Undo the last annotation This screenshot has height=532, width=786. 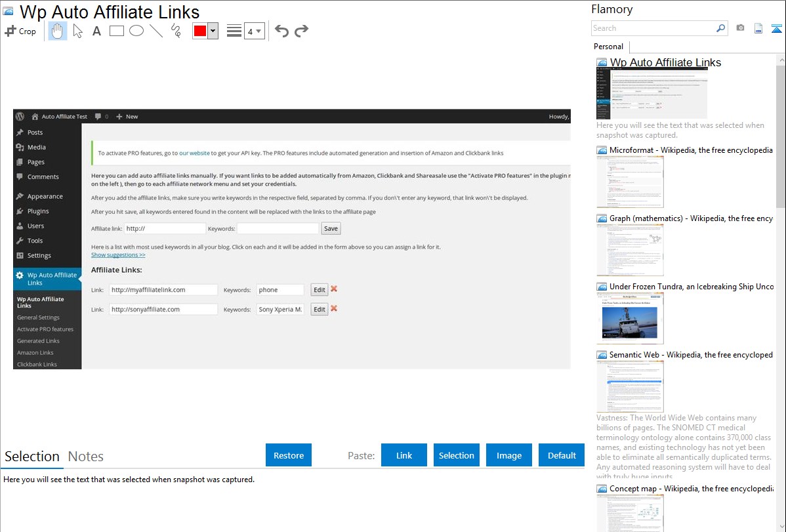click(281, 31)
